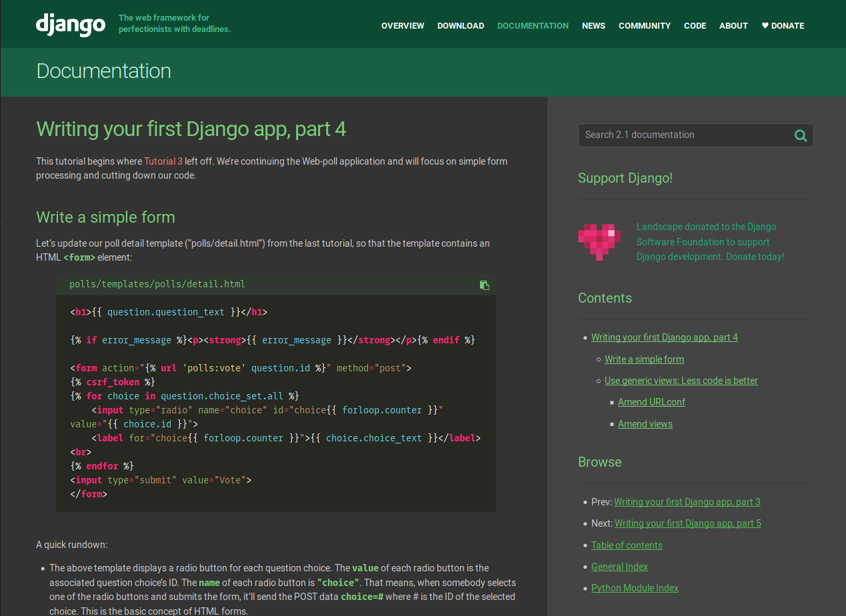Open the Overview menu item
This screenshot has height=616, width=846.
coord(403,26)
